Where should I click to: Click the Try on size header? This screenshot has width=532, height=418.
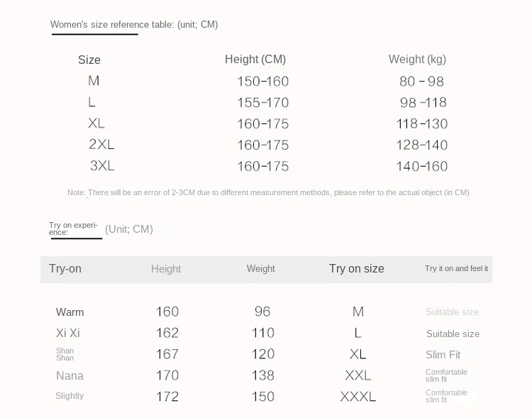357,268
